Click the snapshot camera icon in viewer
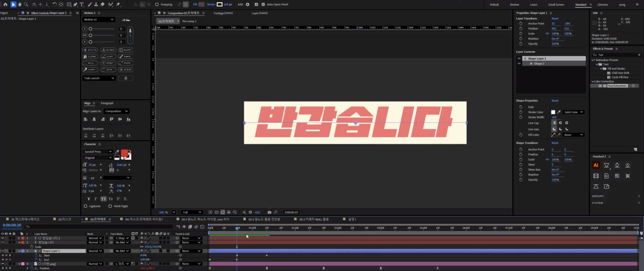 point(269,212)
